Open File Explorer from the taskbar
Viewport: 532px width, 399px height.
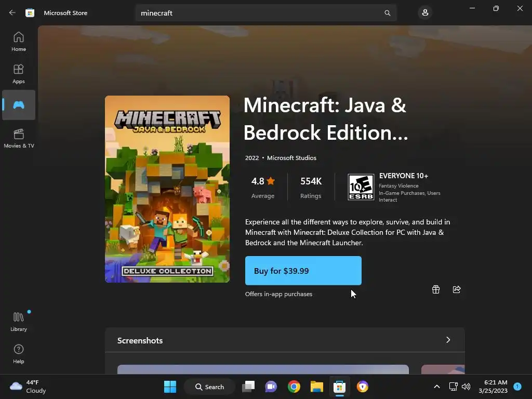[x=316, y=387]
